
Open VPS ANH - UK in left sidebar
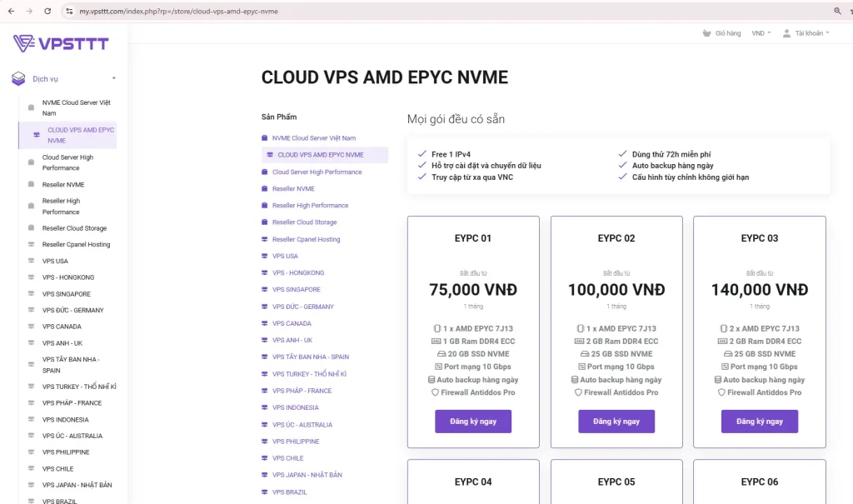pyautogui.click(x=62, y=343)
